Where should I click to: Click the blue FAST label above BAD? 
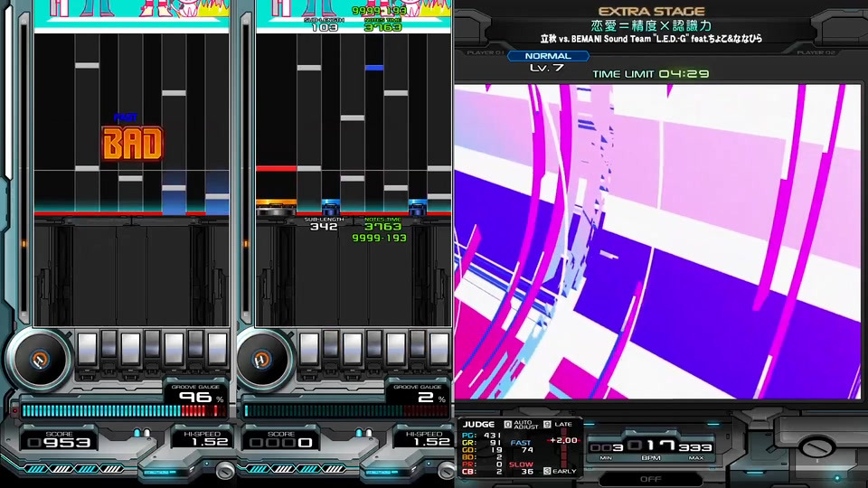click(125, 117)
